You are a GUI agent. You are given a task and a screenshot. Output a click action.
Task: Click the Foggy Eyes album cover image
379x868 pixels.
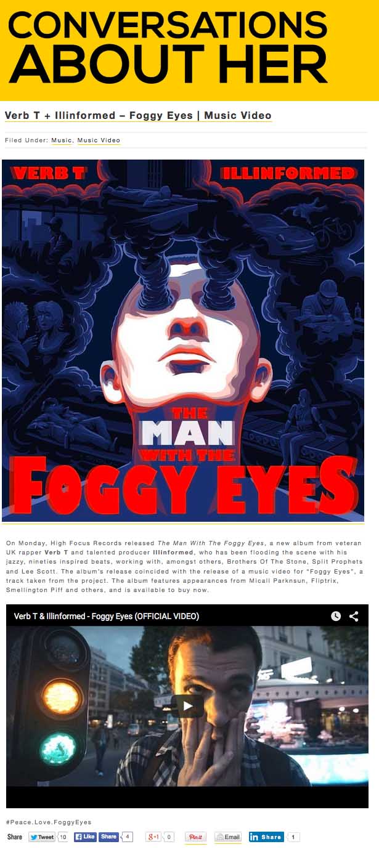coord(183,341)
